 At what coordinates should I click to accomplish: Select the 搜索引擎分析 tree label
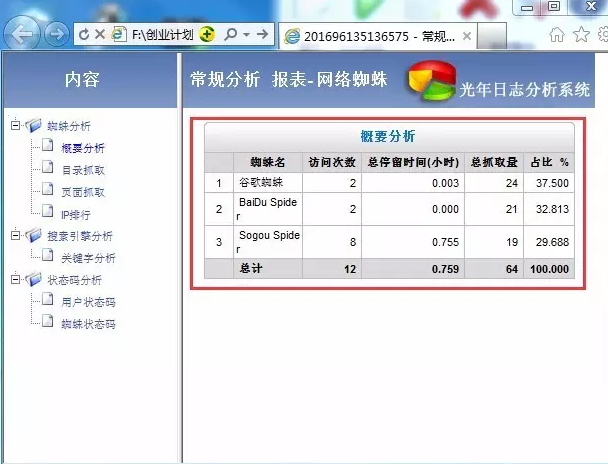pyautogui.click(x=80, y=236)
